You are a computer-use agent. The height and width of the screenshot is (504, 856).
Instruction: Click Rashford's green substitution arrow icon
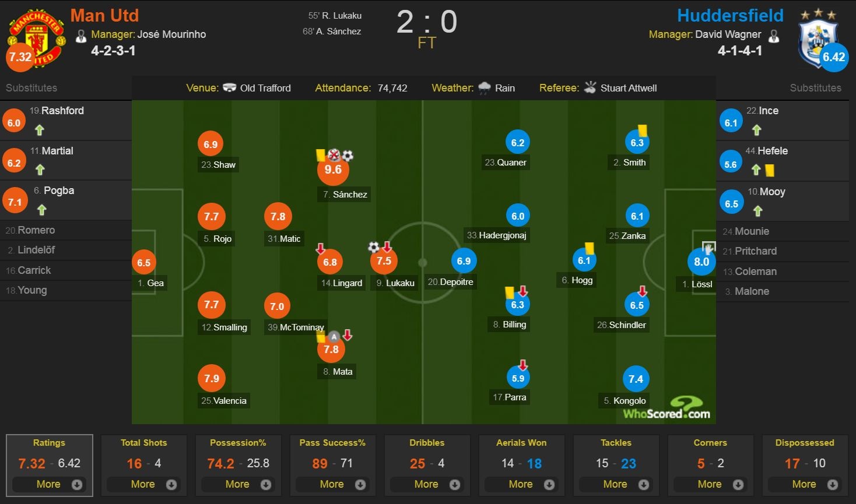pos(40,130)
